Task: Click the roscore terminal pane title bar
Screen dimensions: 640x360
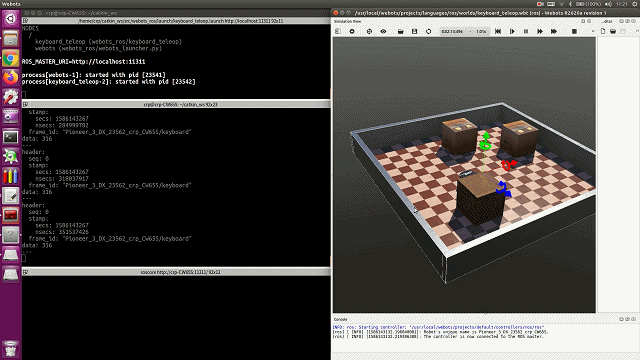Action: (x=176, y=272)
